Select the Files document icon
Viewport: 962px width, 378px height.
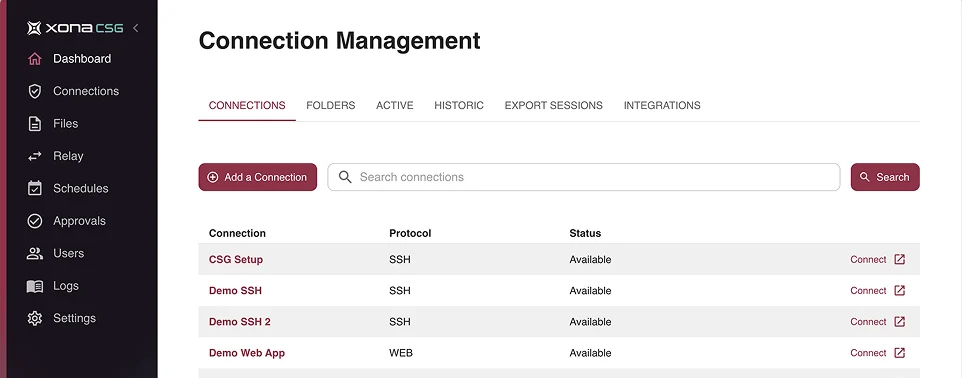point(35,124)
